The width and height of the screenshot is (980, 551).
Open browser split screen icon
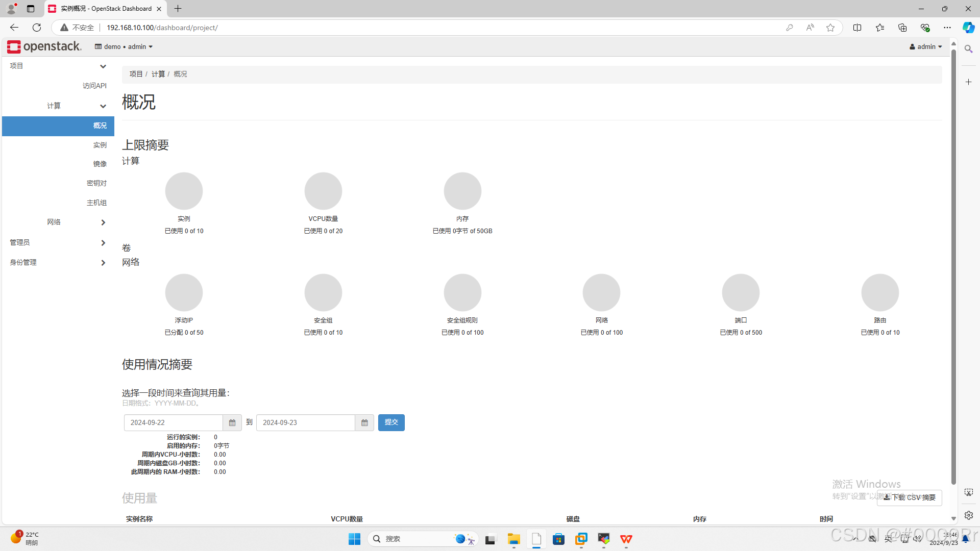tap(857, 28)
